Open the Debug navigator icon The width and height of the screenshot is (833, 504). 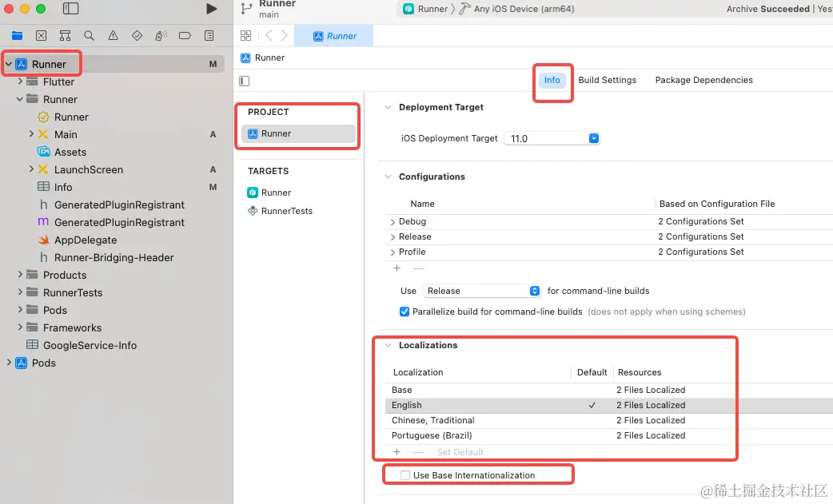[161, 36]
